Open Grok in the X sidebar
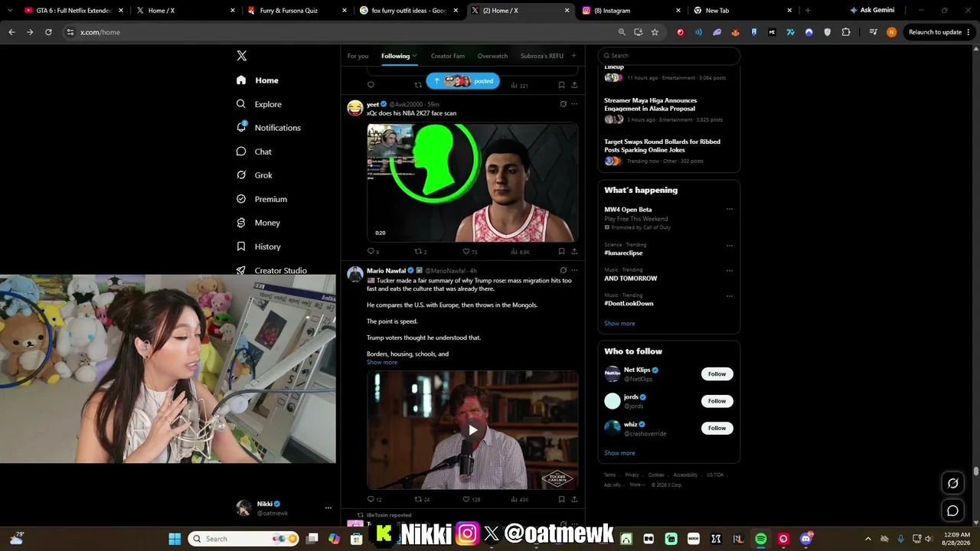Viewport: 980px width, 551px height. [255, 175]
